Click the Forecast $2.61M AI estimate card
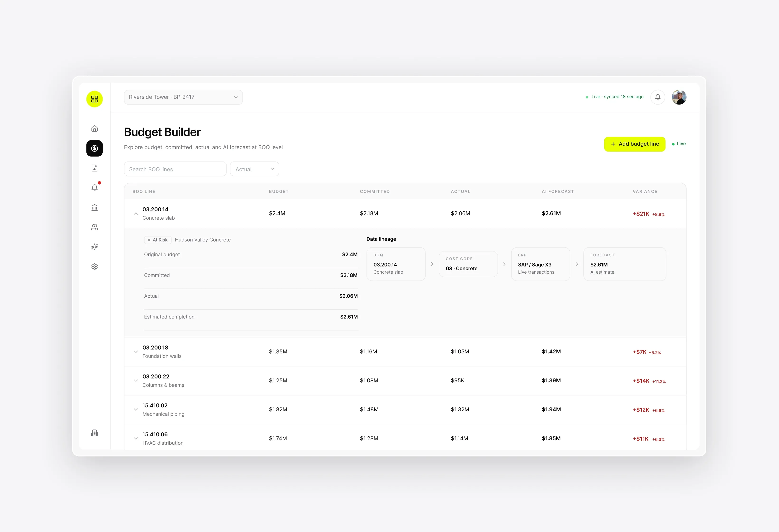Image resolution: width=779 pixels, height=532 pixels. click(x=624, y=264)
